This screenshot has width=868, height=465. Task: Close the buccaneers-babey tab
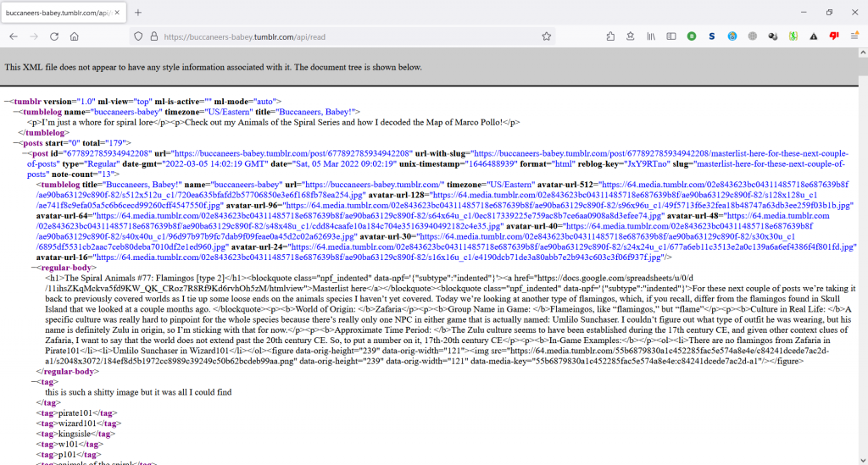pos(117,12)
